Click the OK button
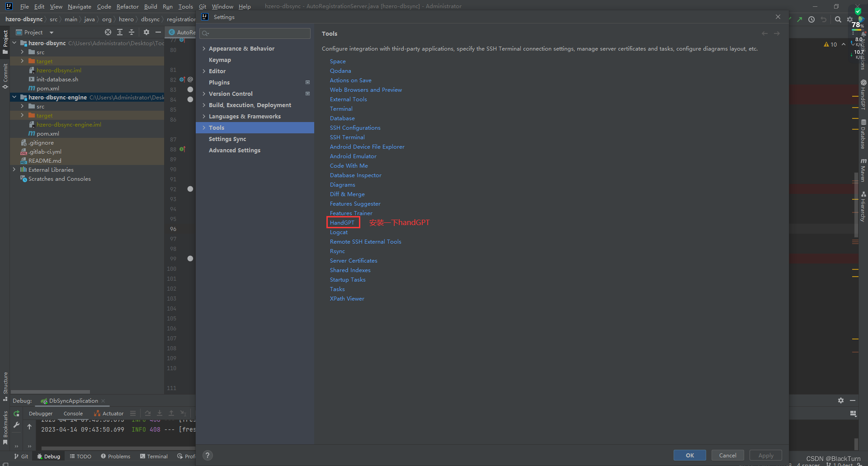Viewport: 868px width, 466px height. click(x=690, y=455)
